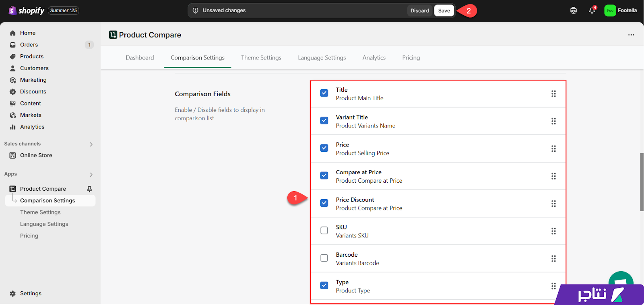Viewport: 644px width, 305px height.
Task: Open the notifications bell
Action: (592, 10)
